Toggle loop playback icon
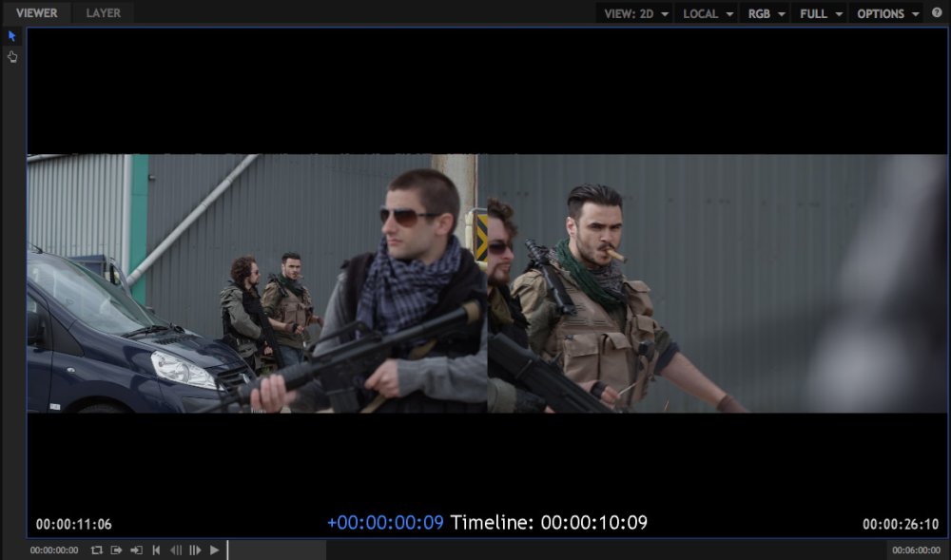This screenshot has height=560, width=951. click(96, 550)
